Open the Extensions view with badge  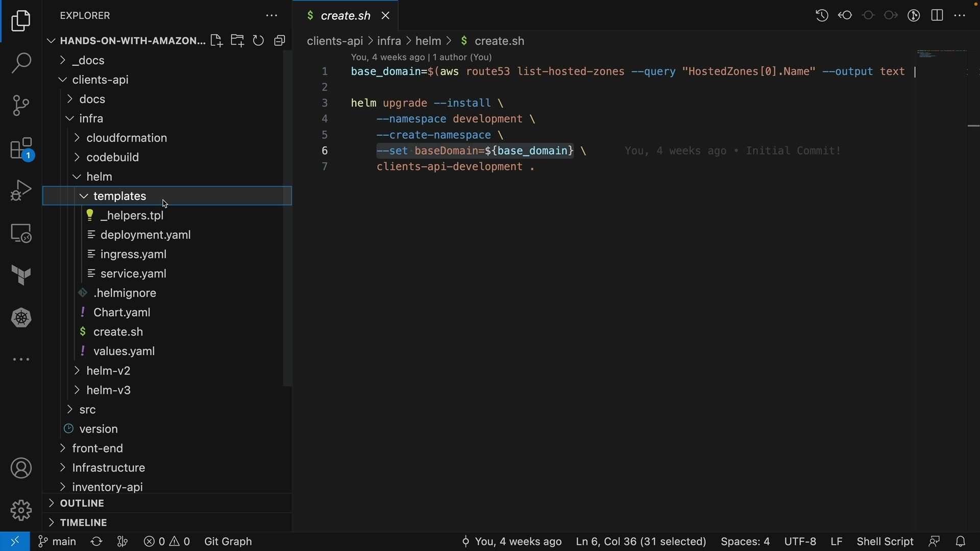[21, 149]
